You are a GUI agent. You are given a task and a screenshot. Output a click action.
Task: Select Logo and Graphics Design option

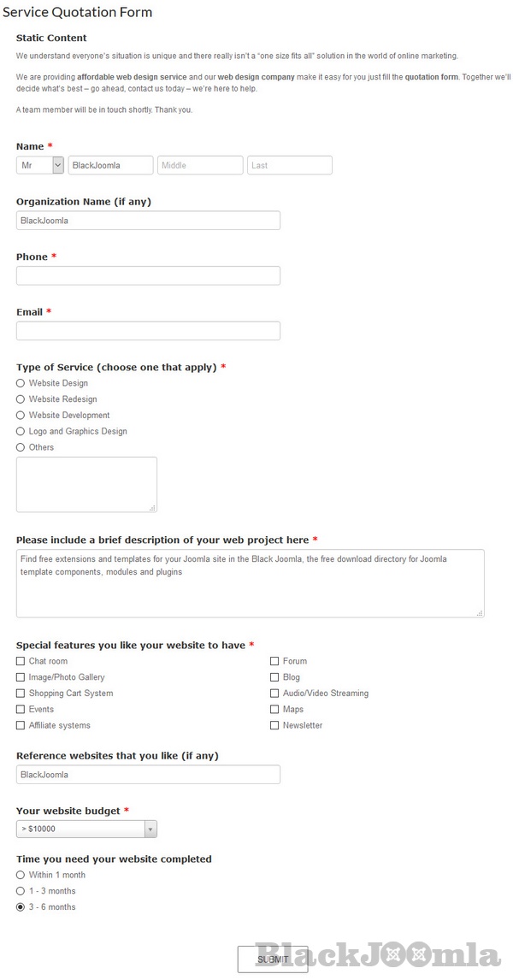pos(21,432)
